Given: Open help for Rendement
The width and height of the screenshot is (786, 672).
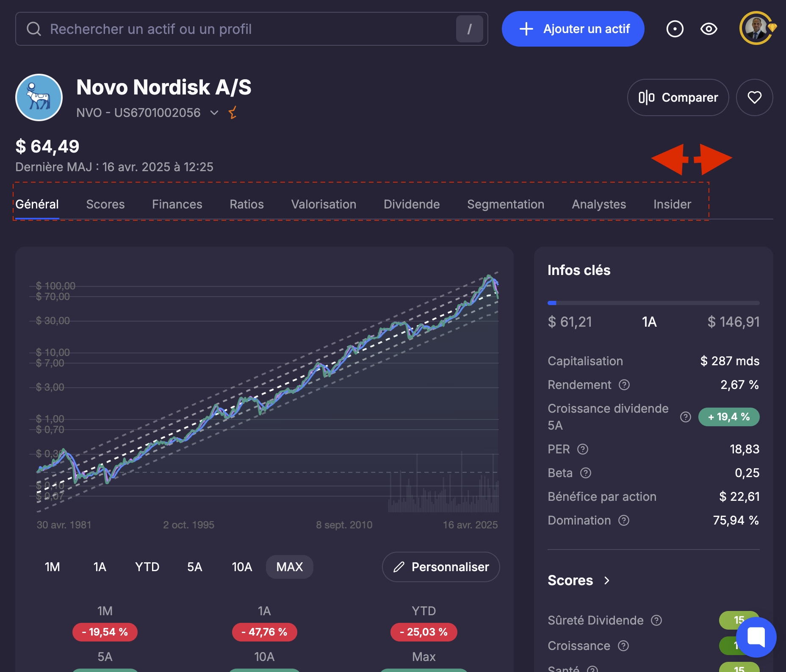Looking at the screenshot, I should [x=624, y=385].
